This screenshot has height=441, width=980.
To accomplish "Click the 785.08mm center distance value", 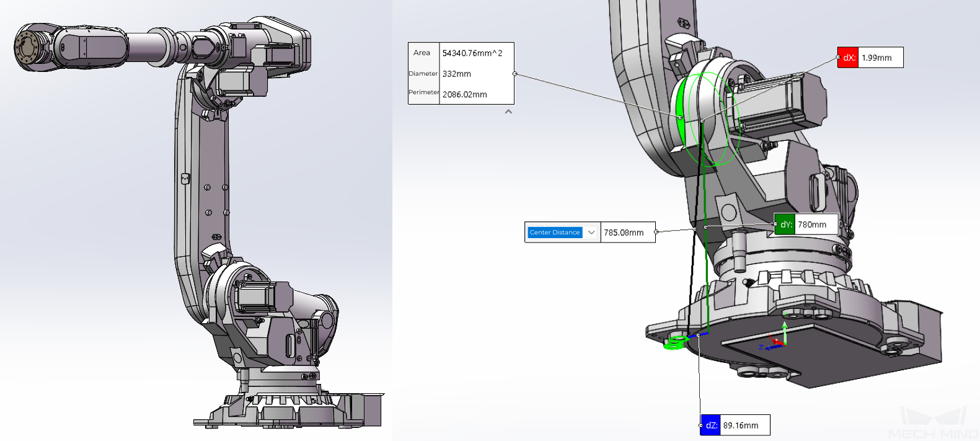I will [x=627, y=233].
